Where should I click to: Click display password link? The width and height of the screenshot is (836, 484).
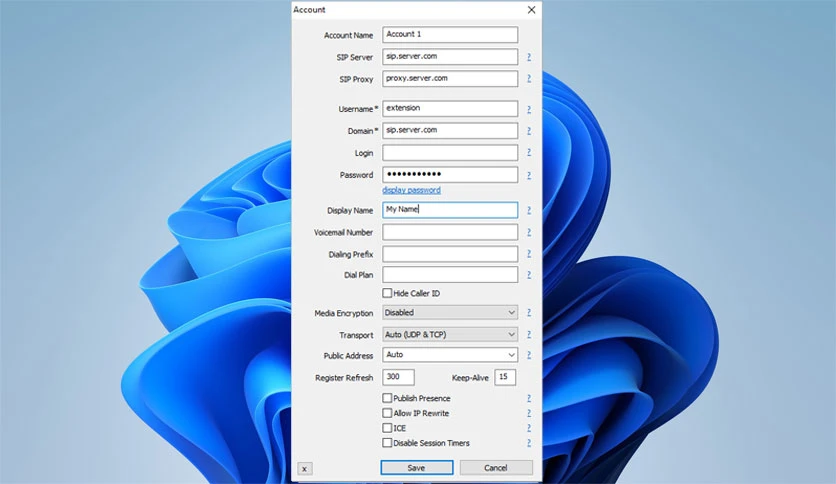[411, 190]
